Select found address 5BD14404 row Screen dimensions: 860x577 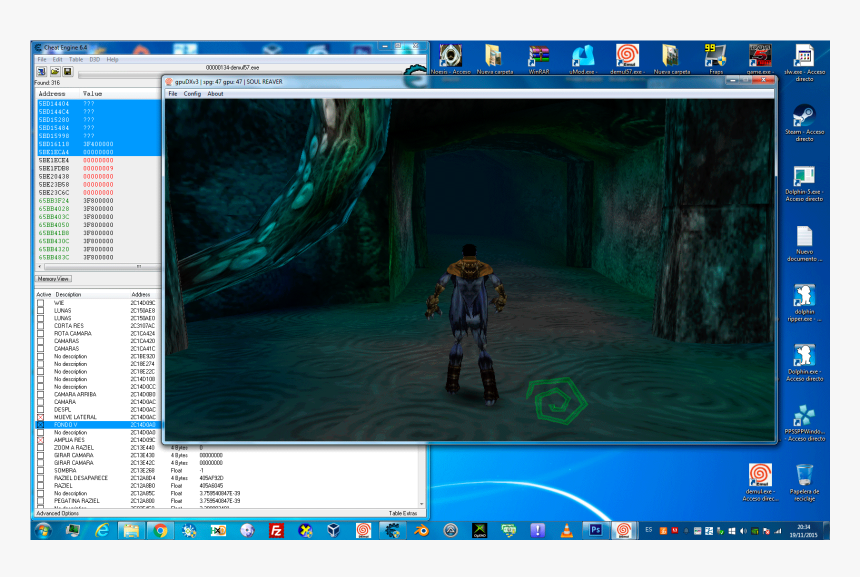(99, 104)
